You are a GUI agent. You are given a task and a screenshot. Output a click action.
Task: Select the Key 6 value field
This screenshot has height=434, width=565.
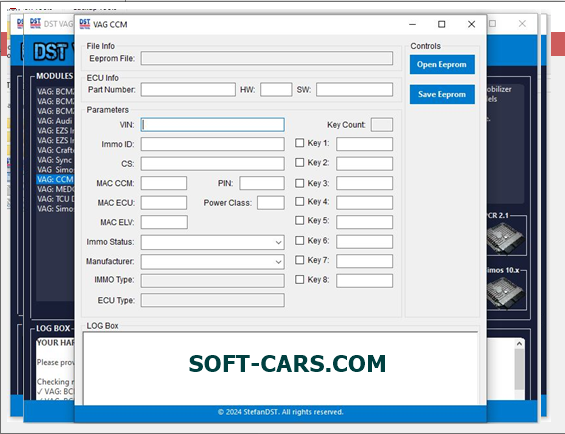coord(365,242)
